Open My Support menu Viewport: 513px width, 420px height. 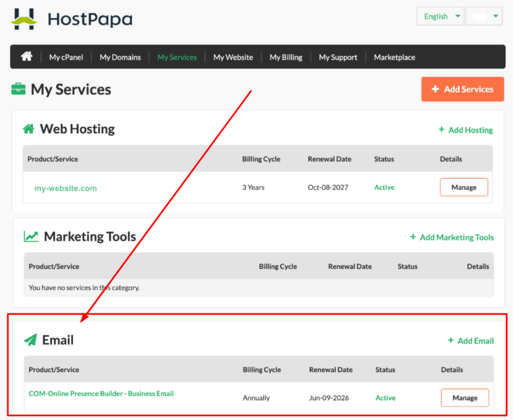(338, 58)
